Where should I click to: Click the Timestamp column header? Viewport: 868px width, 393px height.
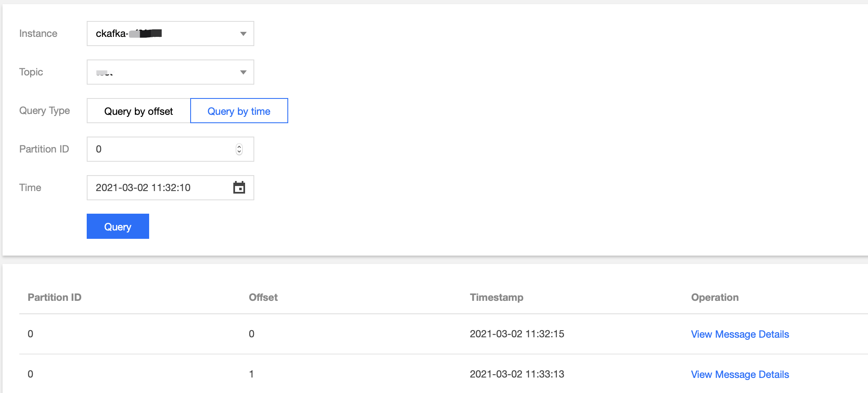coord(496,297)
